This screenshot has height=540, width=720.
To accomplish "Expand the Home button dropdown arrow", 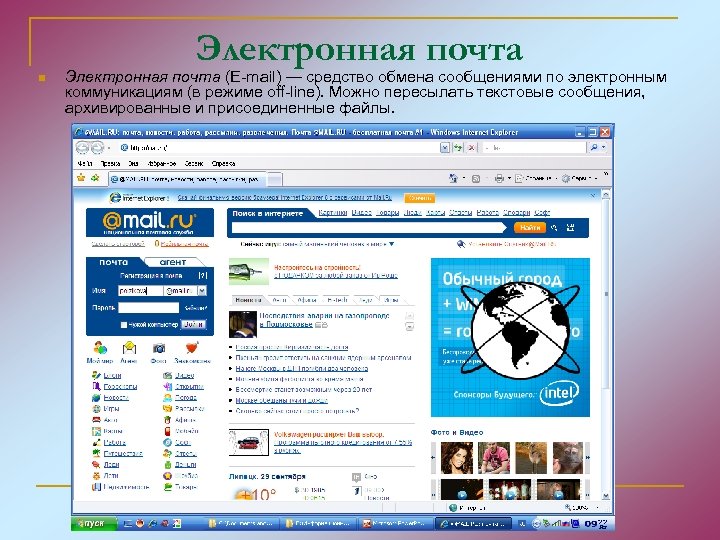I will pos(464,178).
